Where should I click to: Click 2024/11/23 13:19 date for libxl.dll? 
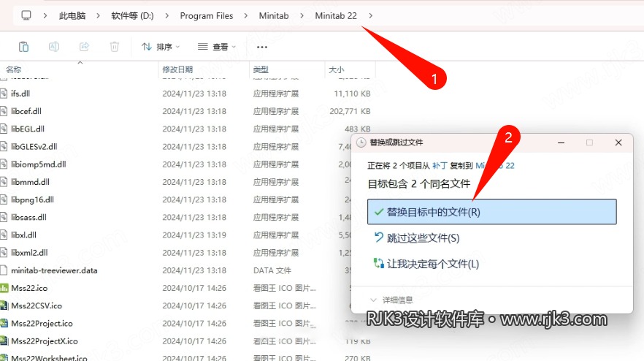coord(194,235)
